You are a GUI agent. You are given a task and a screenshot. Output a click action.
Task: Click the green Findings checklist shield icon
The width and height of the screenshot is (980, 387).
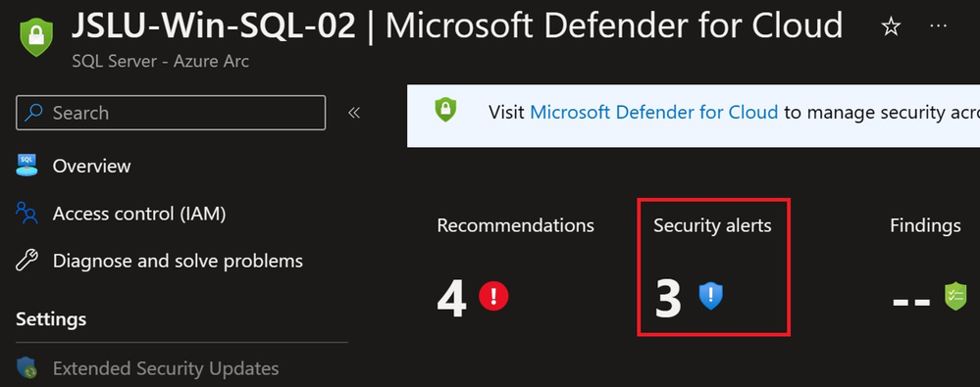(x=955, y=297)
